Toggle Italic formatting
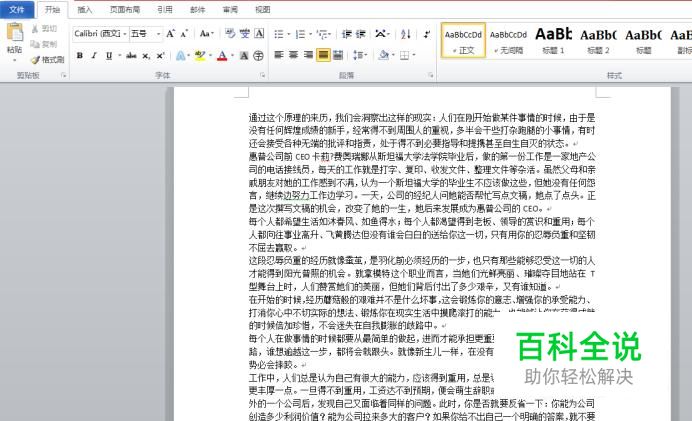This screenshot has height=421, width=692. pyautogui.click(x=94, y=56)
